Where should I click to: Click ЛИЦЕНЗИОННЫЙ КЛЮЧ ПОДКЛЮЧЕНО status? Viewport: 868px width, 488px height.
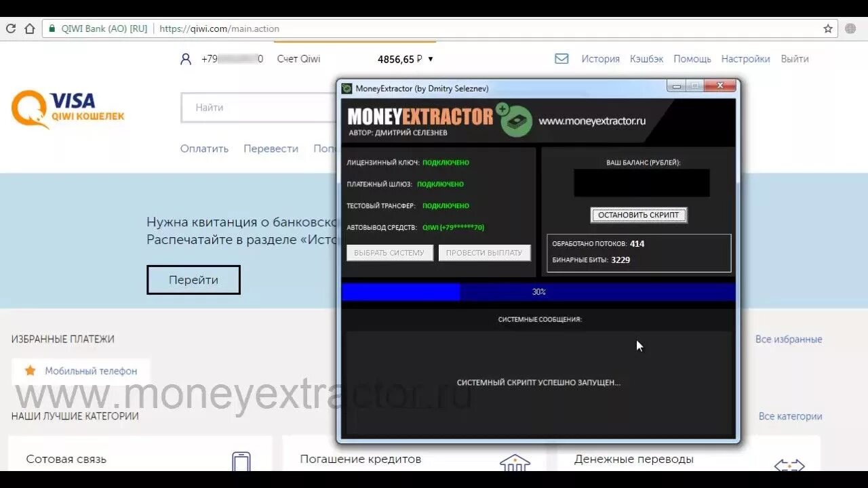pyautogui.click(x=408, y=163)
